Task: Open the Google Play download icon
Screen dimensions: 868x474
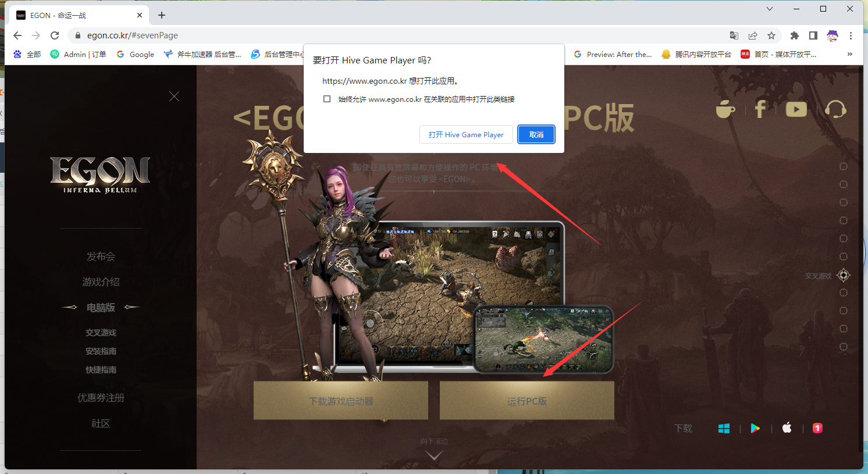Action: (755, 429)
